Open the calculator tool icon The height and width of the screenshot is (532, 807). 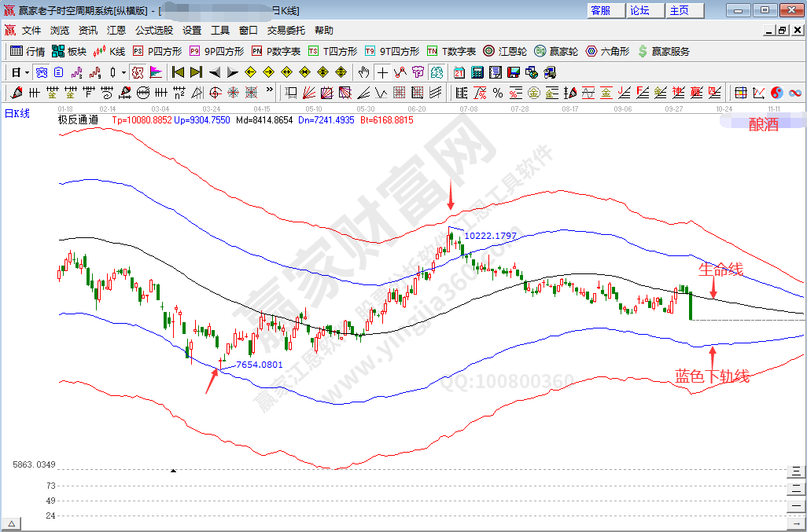[477, 72]
